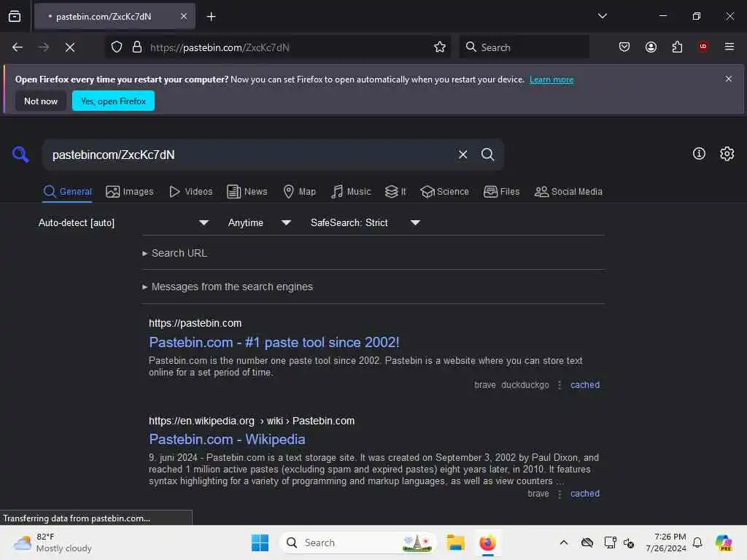This screenshot has width=747, height=560.
Task: Open the clock and date flyout
Action: (x=666, y=542)
